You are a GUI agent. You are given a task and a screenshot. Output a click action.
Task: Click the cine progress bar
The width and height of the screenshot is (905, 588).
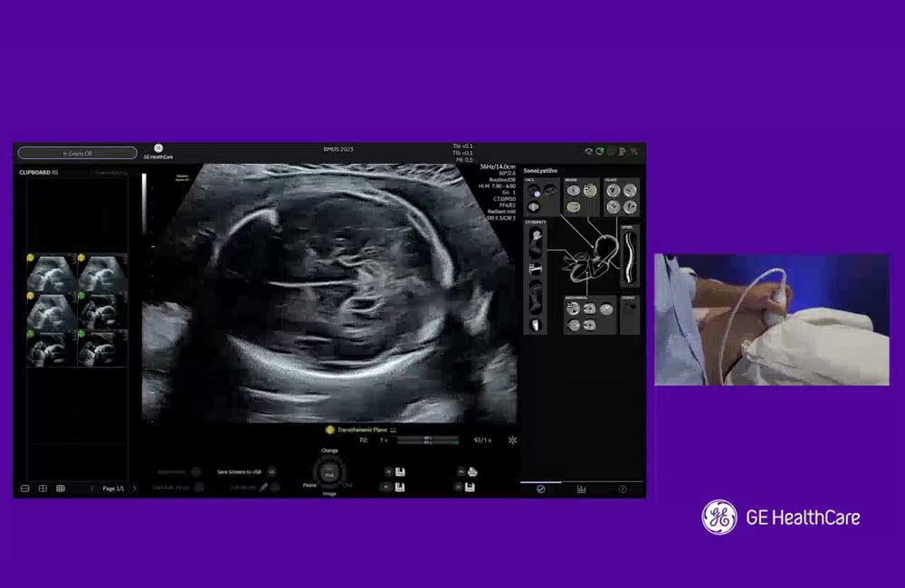tap(427, 441)
